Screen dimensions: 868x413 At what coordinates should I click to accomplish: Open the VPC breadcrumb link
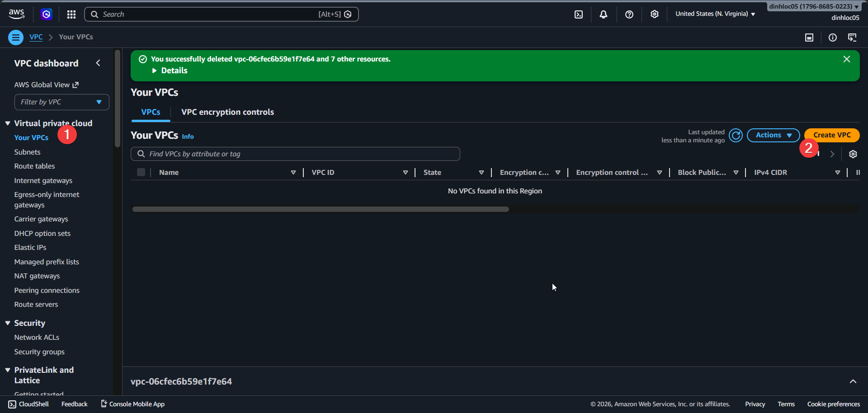(x=36, y=37)
